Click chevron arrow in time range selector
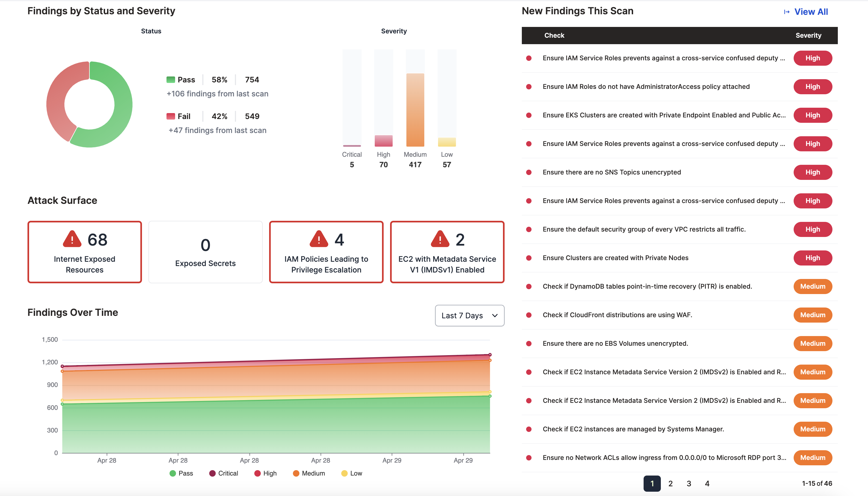This screenshot has height=496, width=868. pyautogui.click(x=495, y=315)
